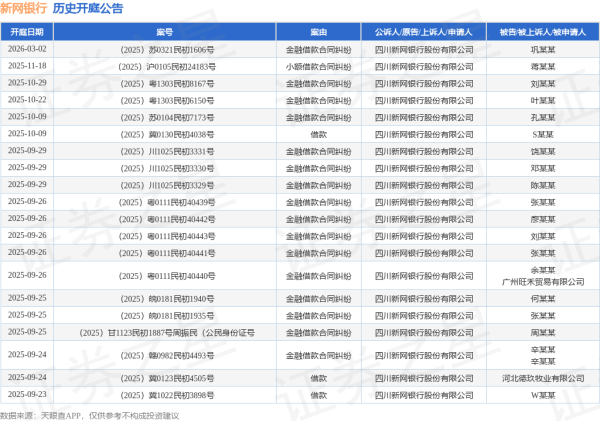Open case 皖0181民初1940号
This screenshot has height=421, width=600.
point(165,298)
